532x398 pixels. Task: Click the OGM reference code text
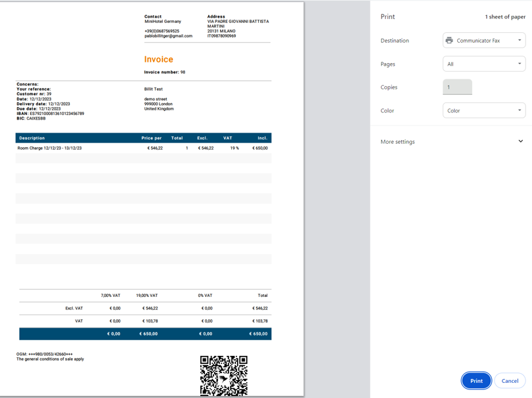pos(45,354)
